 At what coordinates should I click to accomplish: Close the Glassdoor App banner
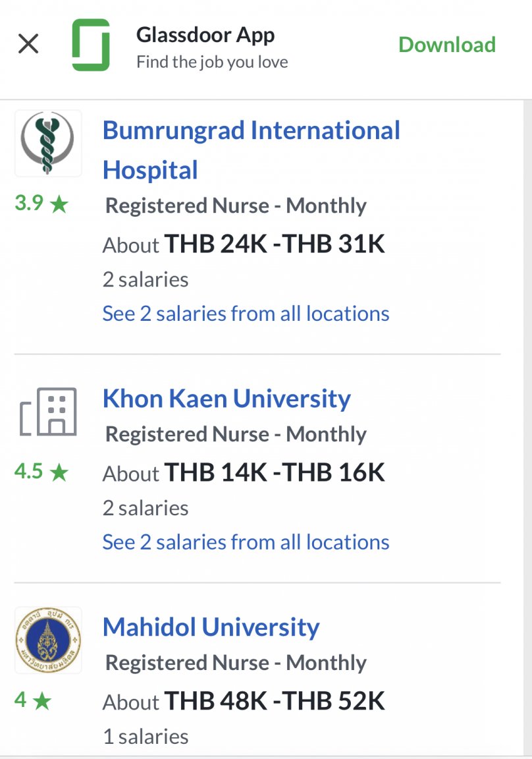[28, 44]
